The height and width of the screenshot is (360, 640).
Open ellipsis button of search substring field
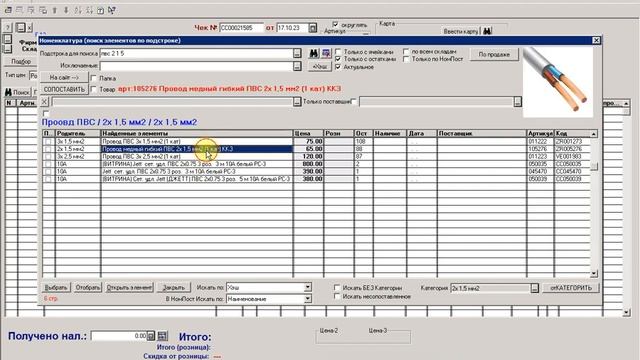[297, 53]
